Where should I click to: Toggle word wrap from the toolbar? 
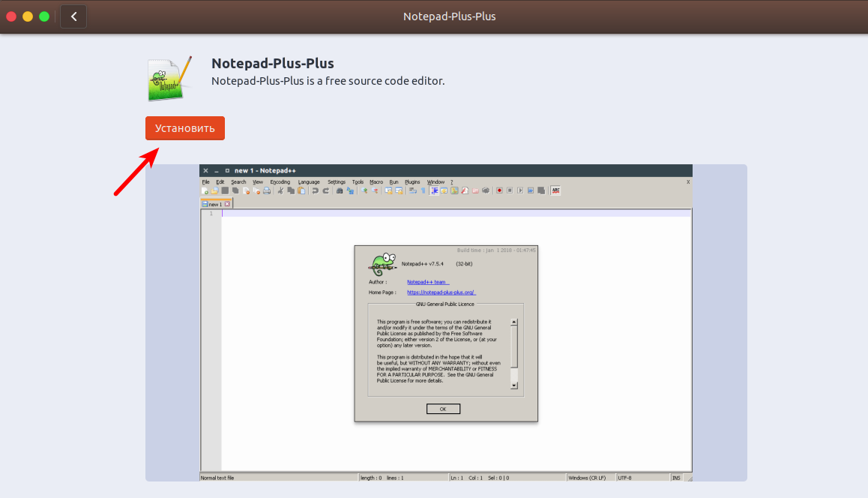(x=412, y=190)
